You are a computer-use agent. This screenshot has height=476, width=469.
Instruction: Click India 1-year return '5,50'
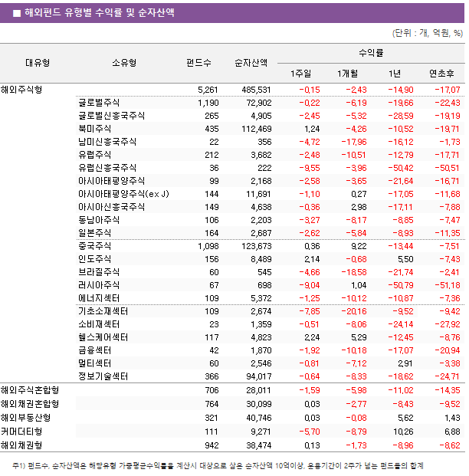(405, 259)
